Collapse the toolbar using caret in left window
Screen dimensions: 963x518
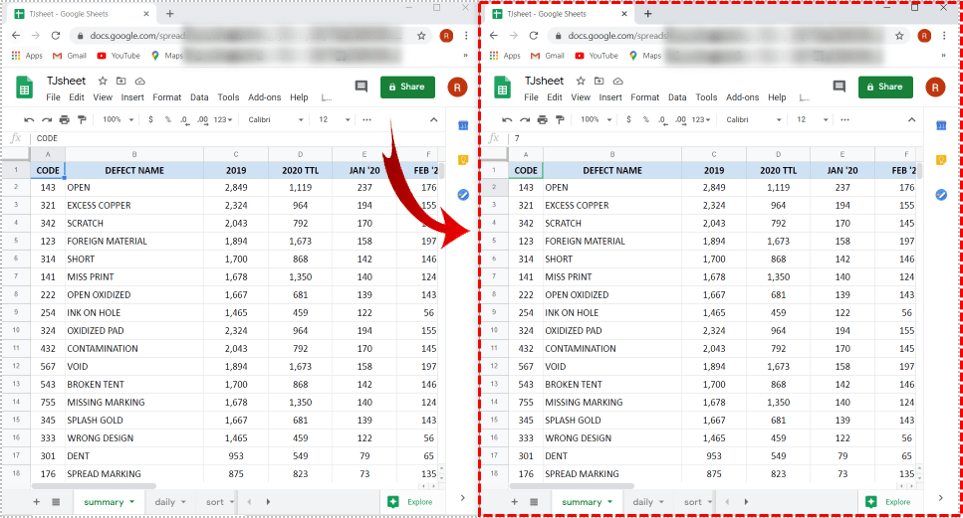[x=432, y=119]
